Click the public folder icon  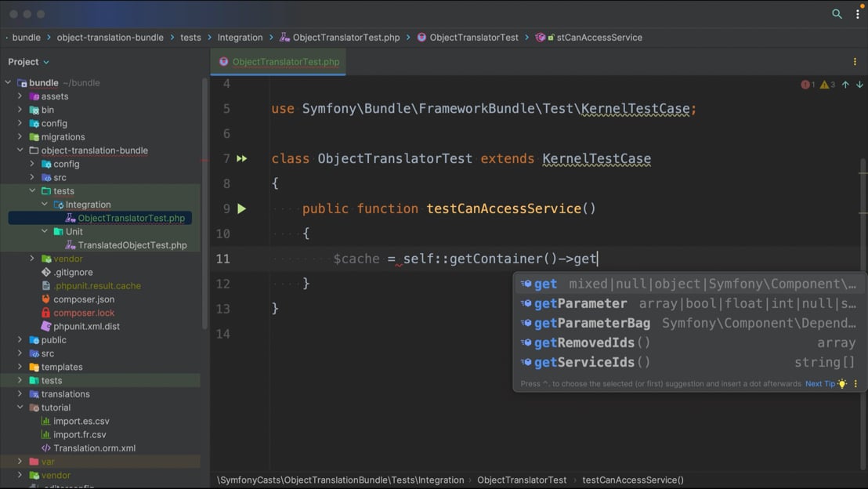coord(34,340)
